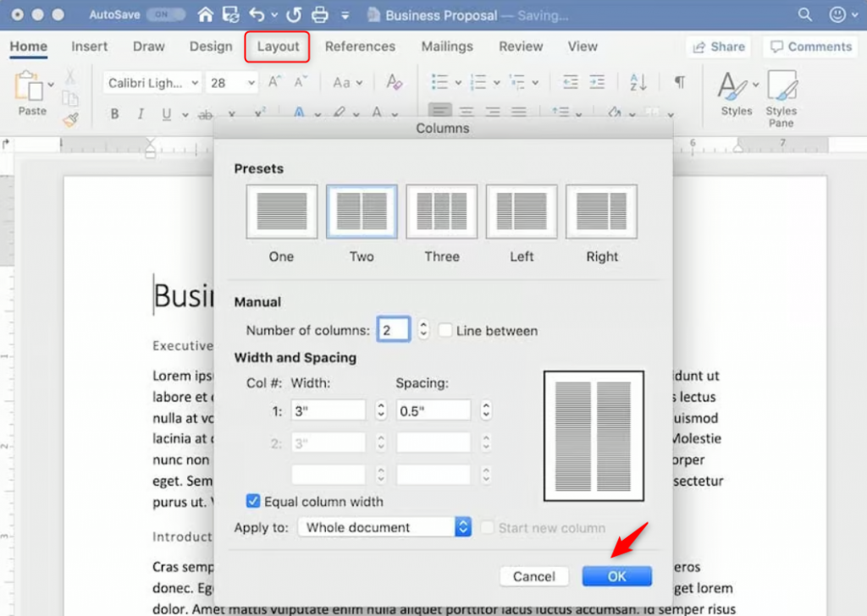Image resolution: width=867 pixels, height=616 pixels.
Task: Open the References tab
Action: coord(360,47)
